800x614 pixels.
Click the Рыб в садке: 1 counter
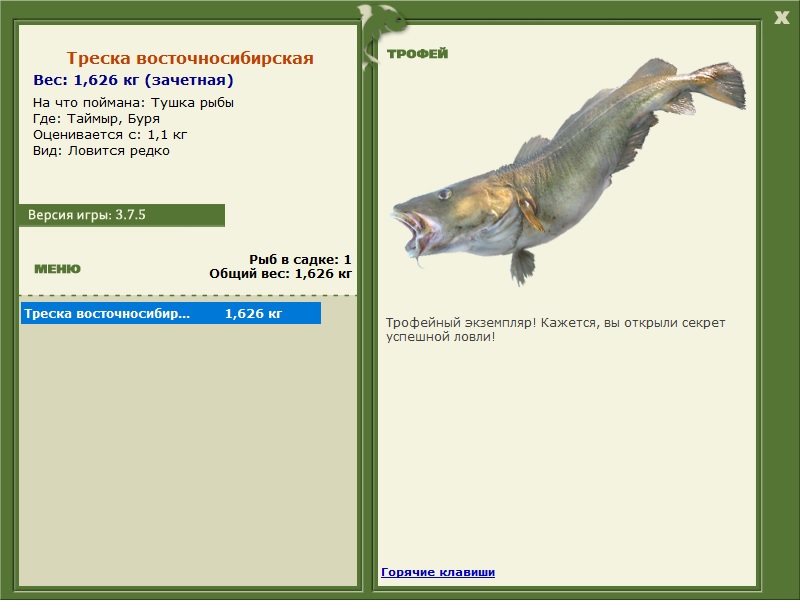pos(300,259)
